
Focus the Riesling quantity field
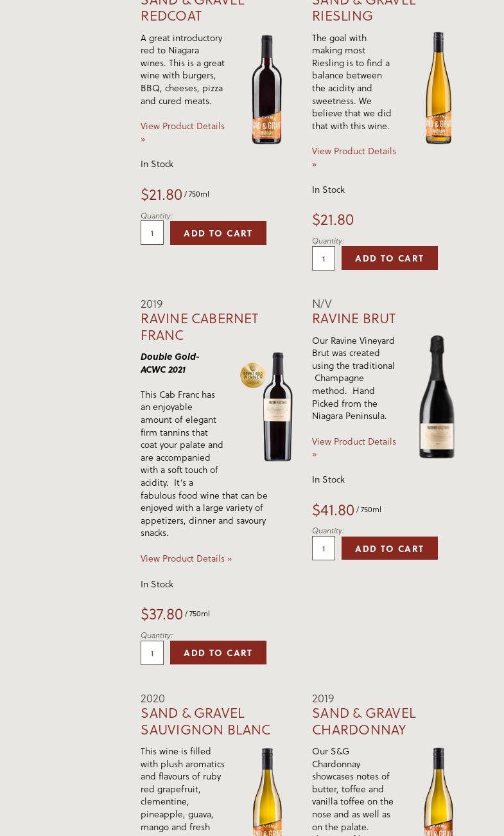click(324, 258)
